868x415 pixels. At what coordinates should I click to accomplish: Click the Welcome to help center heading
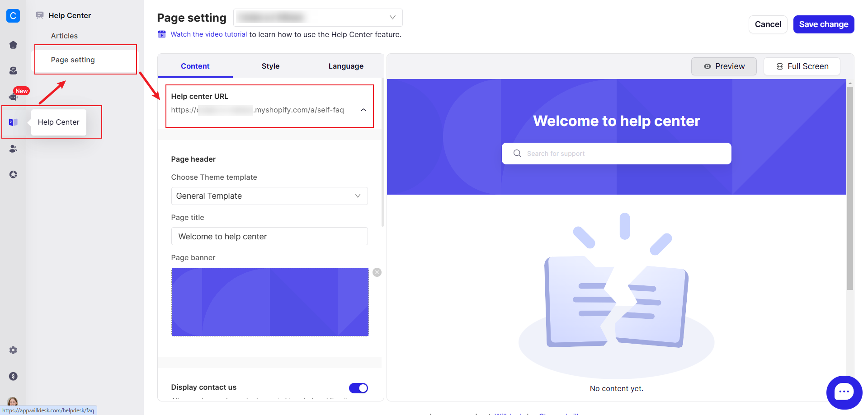(x=617, y=121)
